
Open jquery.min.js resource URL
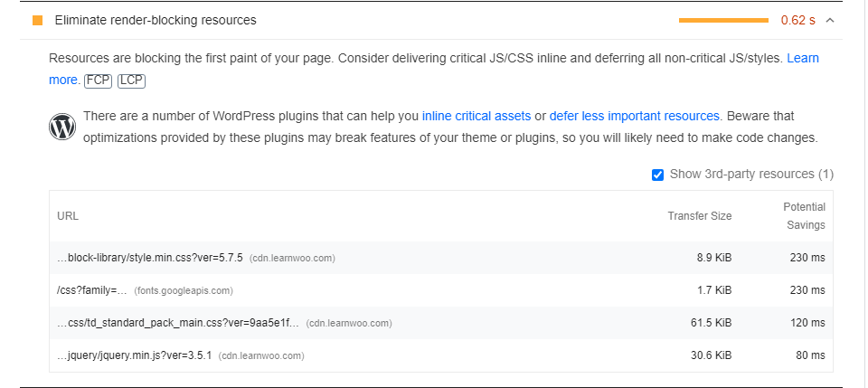coord(134,355)
